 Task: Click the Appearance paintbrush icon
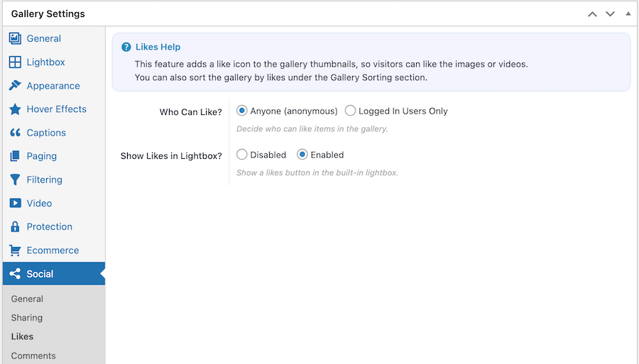tap(15, 86)
